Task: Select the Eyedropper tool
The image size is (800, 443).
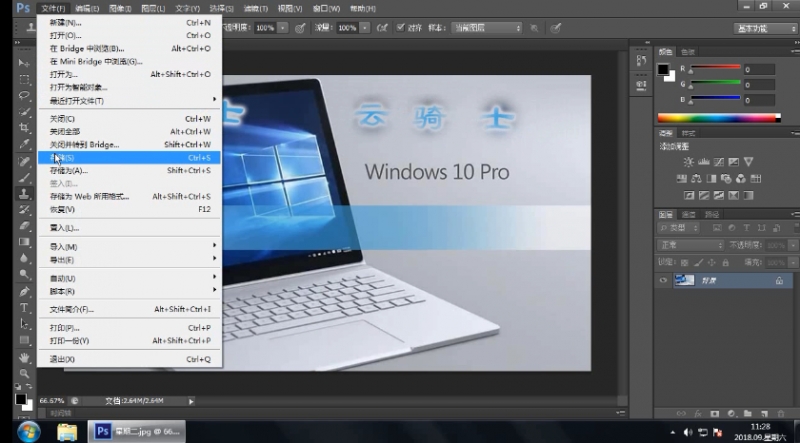Action: (x=24, y=144)
